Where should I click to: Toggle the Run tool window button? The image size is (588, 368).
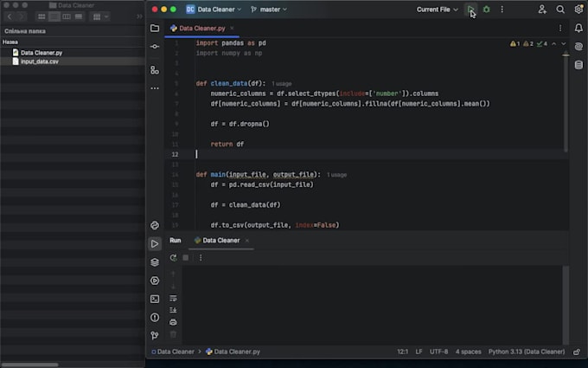tap(155, 243)
